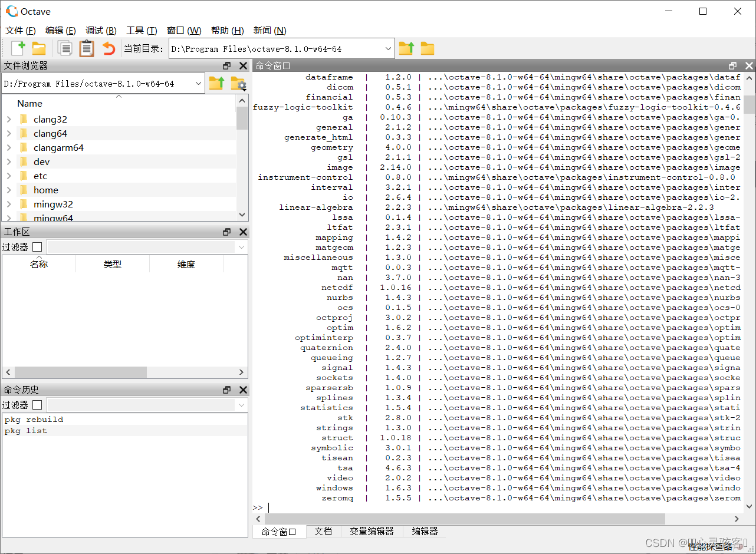
Task: Expand the home folder
Action: click(x=9, y=190)
